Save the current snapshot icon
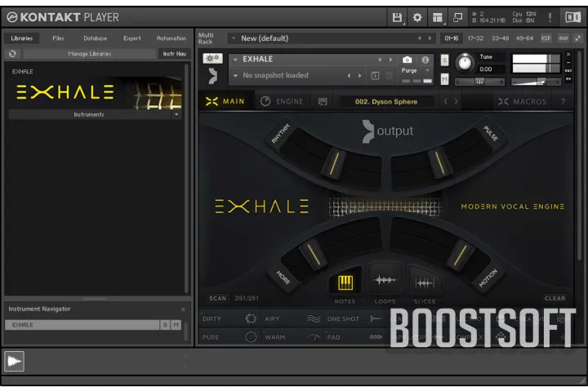 pos(375,76)
